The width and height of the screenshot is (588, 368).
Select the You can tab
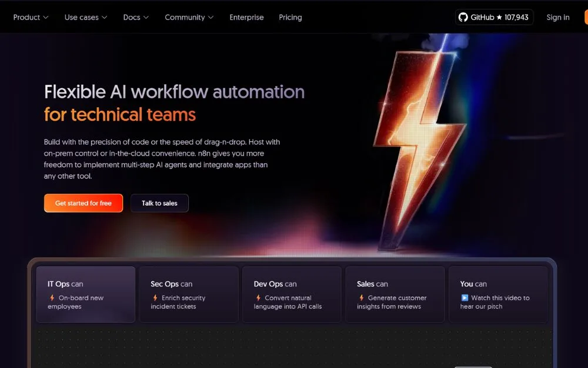pos(498,294)
